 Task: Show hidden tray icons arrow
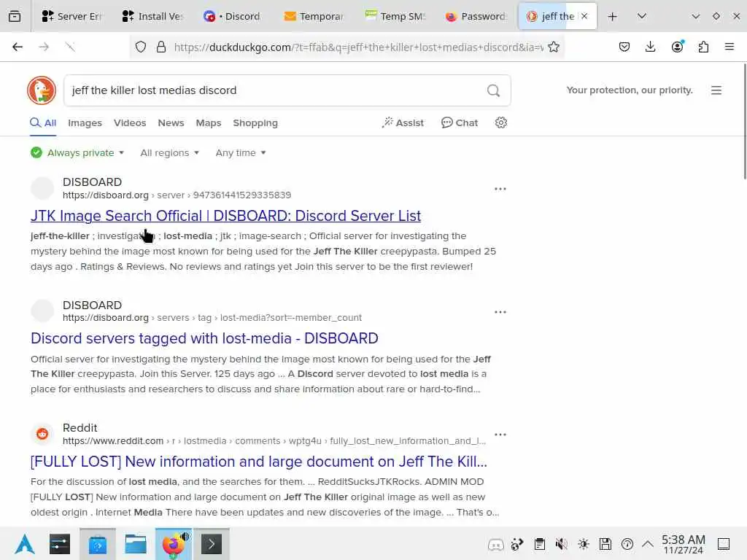[648, 544]
